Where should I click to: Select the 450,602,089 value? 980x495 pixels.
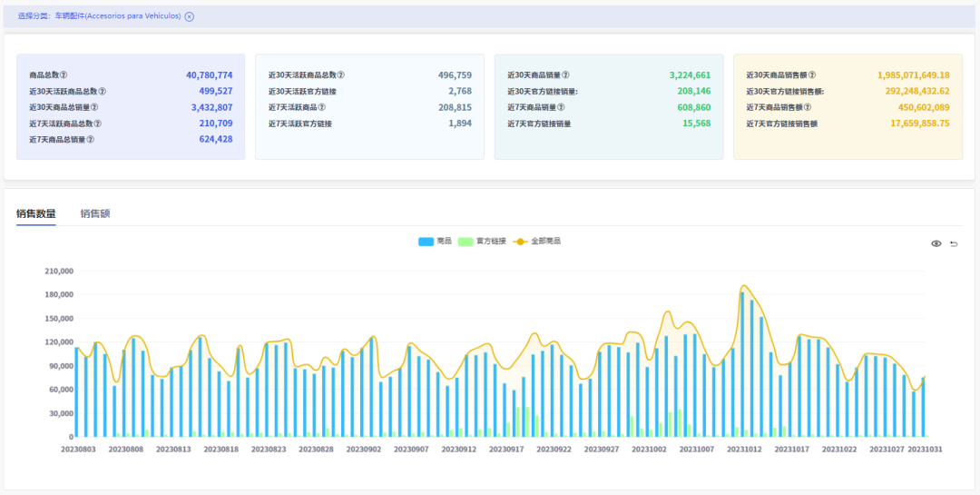coord(925,108)
